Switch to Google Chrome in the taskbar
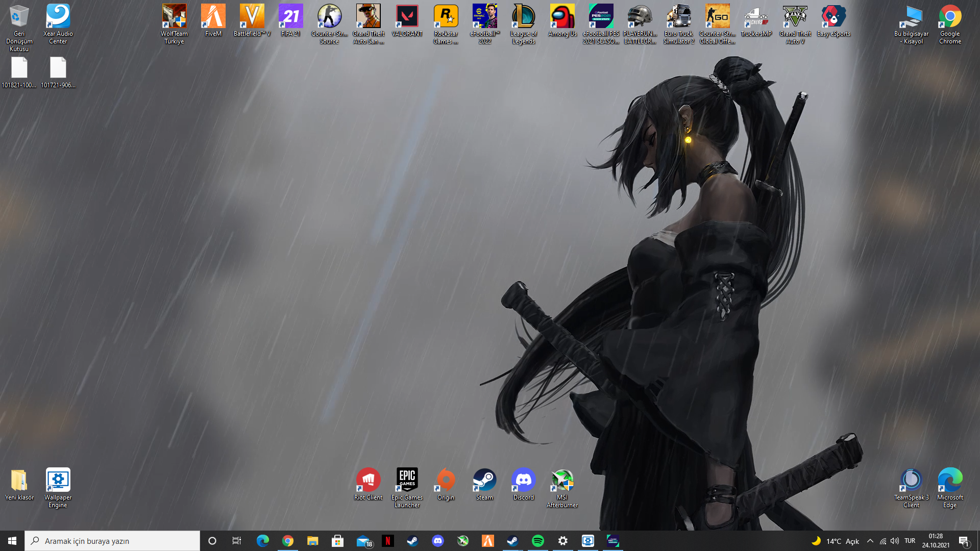980x551 pixels. pyautogui.click(x=288, y=541)
